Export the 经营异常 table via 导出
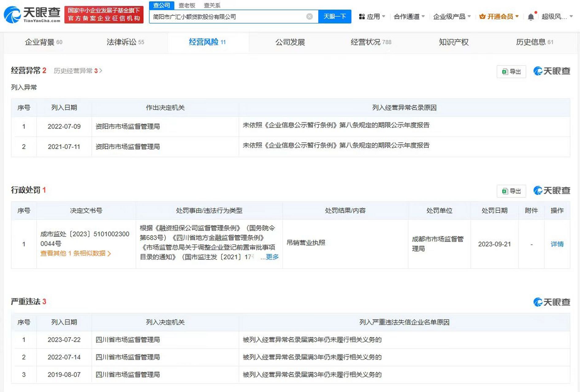 click(511, 72)
